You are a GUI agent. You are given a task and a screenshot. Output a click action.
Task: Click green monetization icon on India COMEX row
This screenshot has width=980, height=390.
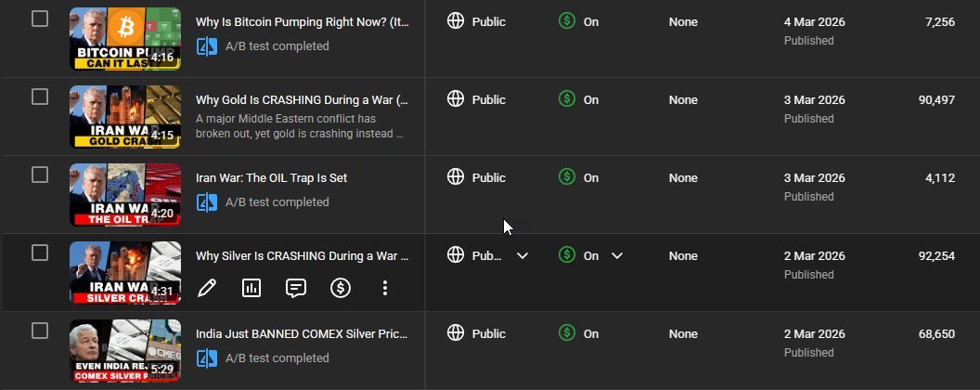pyautogui.click(x=567, y=333)
